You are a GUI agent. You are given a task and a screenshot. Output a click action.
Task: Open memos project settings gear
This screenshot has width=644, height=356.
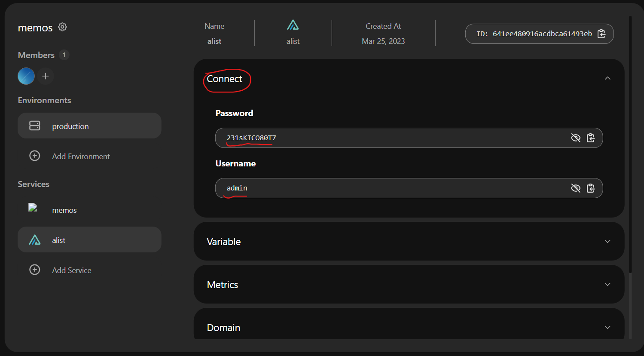click(x=62, y=27)
